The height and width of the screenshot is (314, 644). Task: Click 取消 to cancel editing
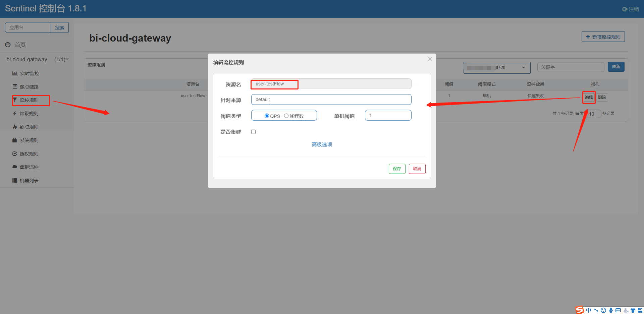point(417,169)
